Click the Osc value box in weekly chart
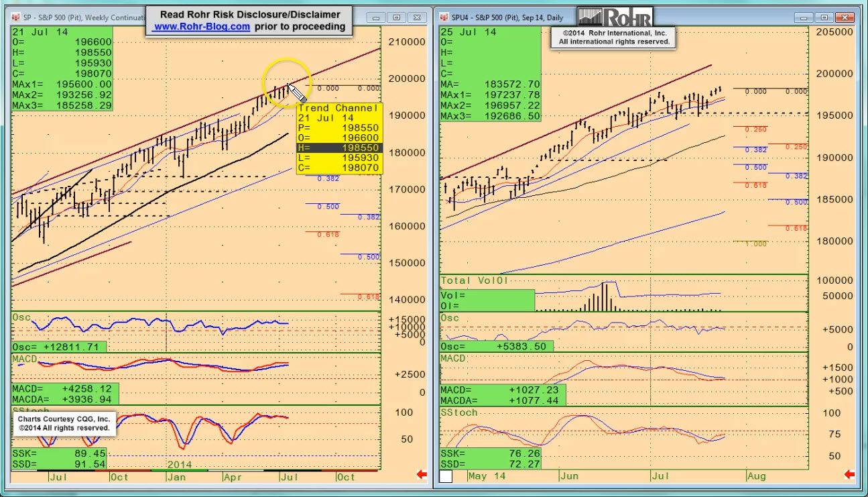The height and width of the screenshot is (497, 868). 59,347
